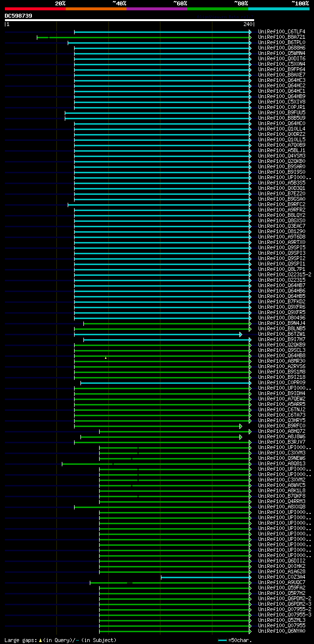Select the UniRef100_A9RFR2 label
Image resolution: width=314 pixels, height=644 pixels.
(x=282, y=210)
